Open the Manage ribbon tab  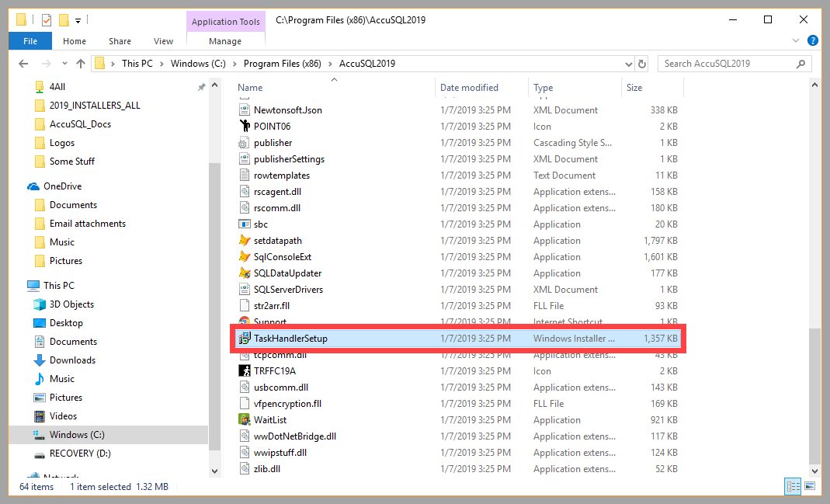click(x=225, y=40)
